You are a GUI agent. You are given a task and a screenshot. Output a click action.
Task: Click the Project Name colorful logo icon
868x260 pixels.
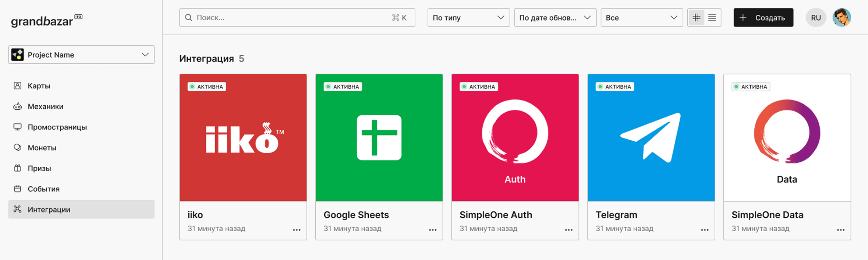click(17, 55)
